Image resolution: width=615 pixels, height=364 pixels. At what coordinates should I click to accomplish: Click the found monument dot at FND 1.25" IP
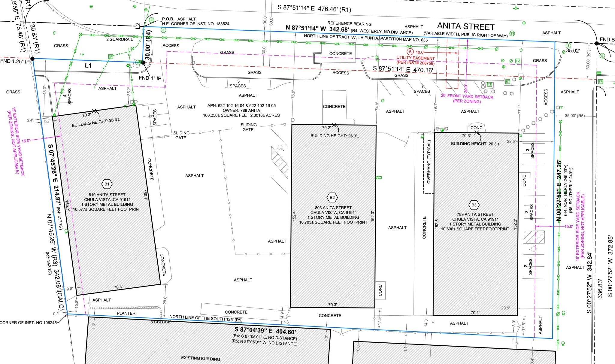[x=32, y=59]
